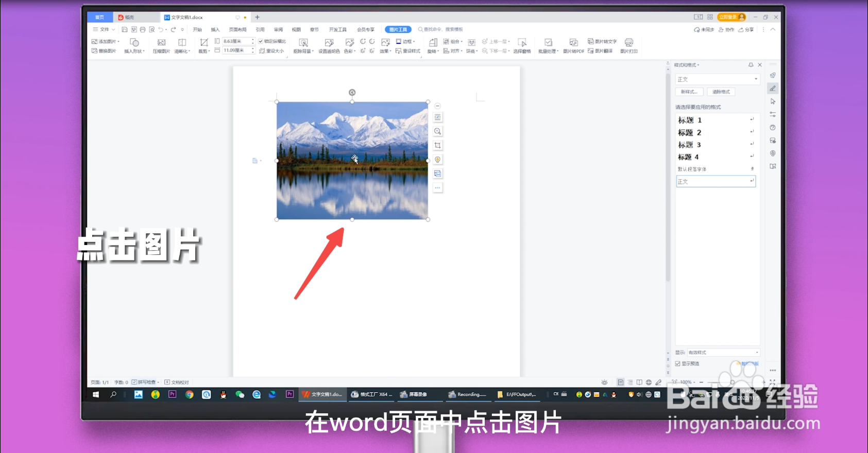The height and width of the screenshot is (453, 868).
Task: Click the 旋转 rotate icon
Action: tap(433, 42)
